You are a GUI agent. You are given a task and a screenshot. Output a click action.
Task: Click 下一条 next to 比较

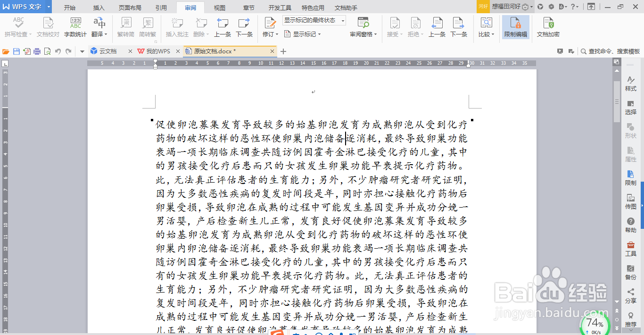[459, 26]
